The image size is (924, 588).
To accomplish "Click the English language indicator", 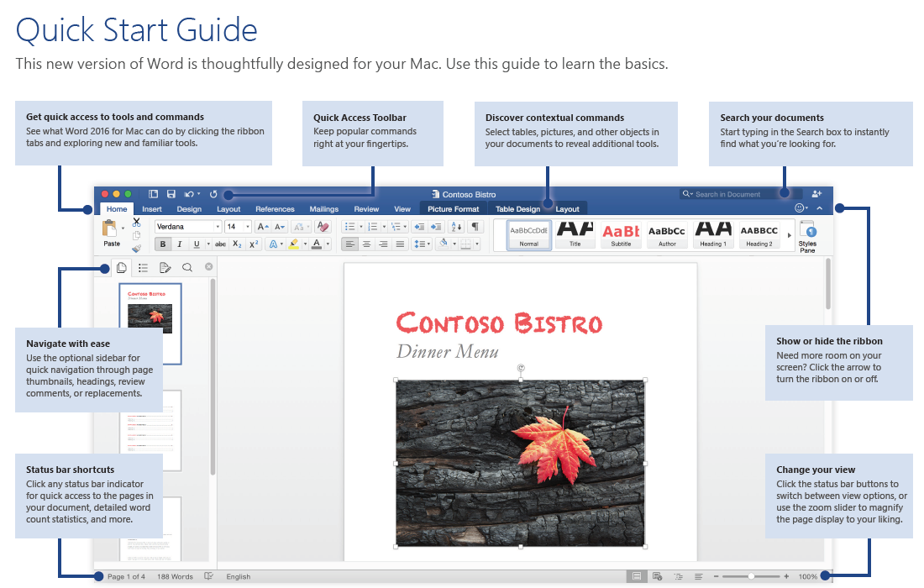I will 238,577.
